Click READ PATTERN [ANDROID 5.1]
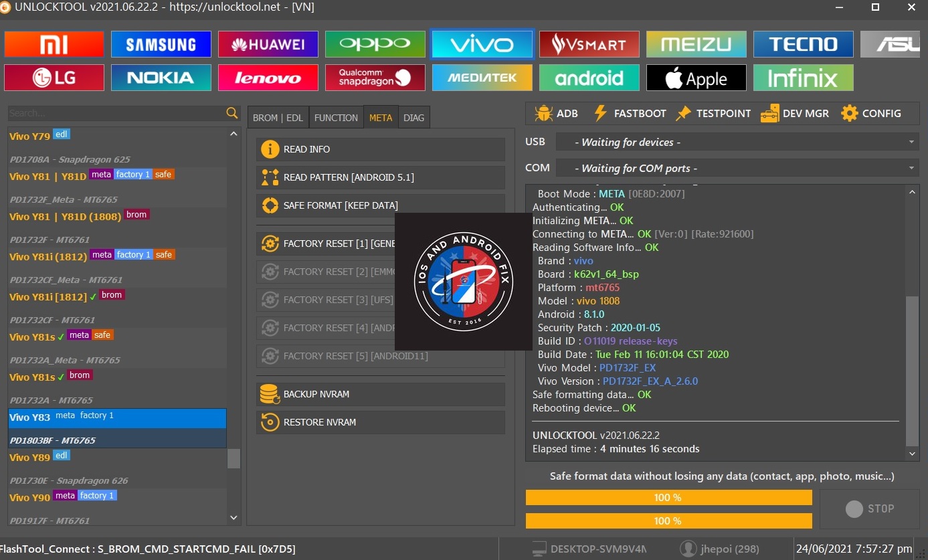Screen dimensions: 928x560 click(x=381, y=177)
